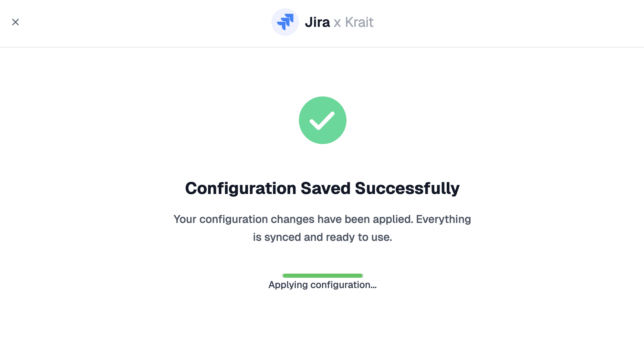Click the green progress bar
The height and width of the screenshot is (337, 644).
tap(322, 275)
